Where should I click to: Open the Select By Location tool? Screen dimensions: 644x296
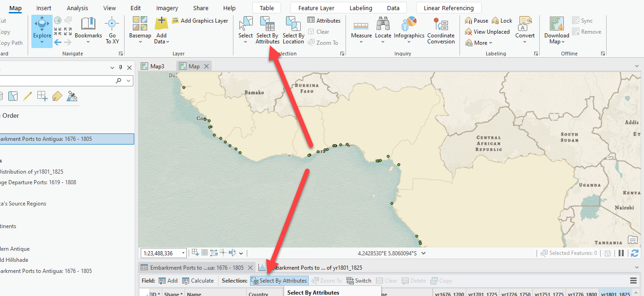tap(293, 24)
